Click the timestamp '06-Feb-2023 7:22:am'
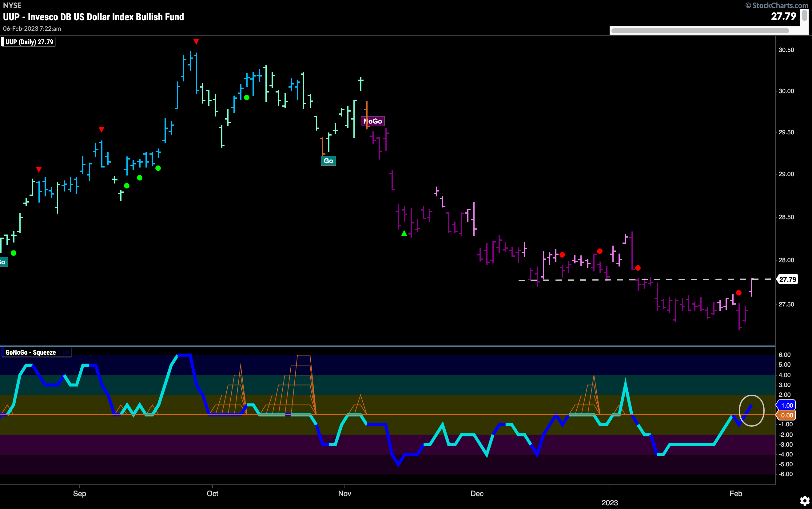The width and height of the screenshot is (812, 509). 32,29
